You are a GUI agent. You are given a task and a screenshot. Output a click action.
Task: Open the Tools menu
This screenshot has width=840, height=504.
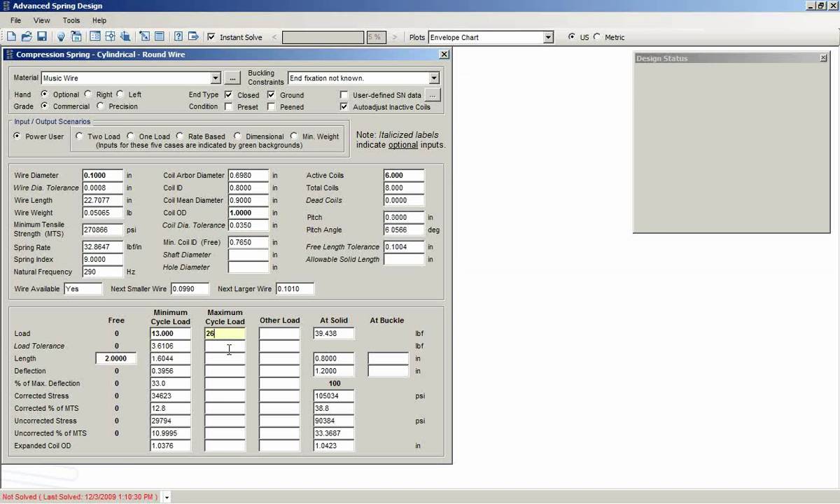click(x=71, y=20)
